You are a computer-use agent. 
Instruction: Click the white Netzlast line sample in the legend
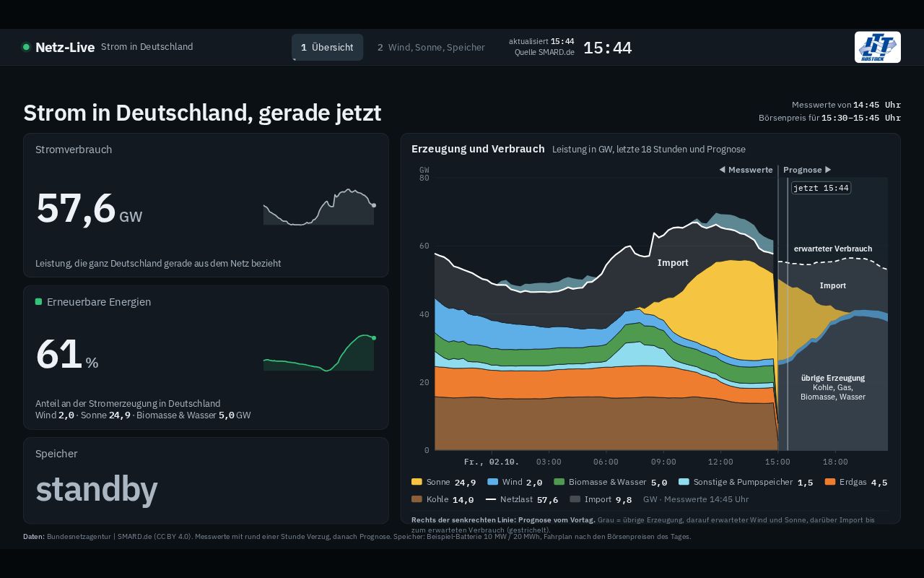491,499
